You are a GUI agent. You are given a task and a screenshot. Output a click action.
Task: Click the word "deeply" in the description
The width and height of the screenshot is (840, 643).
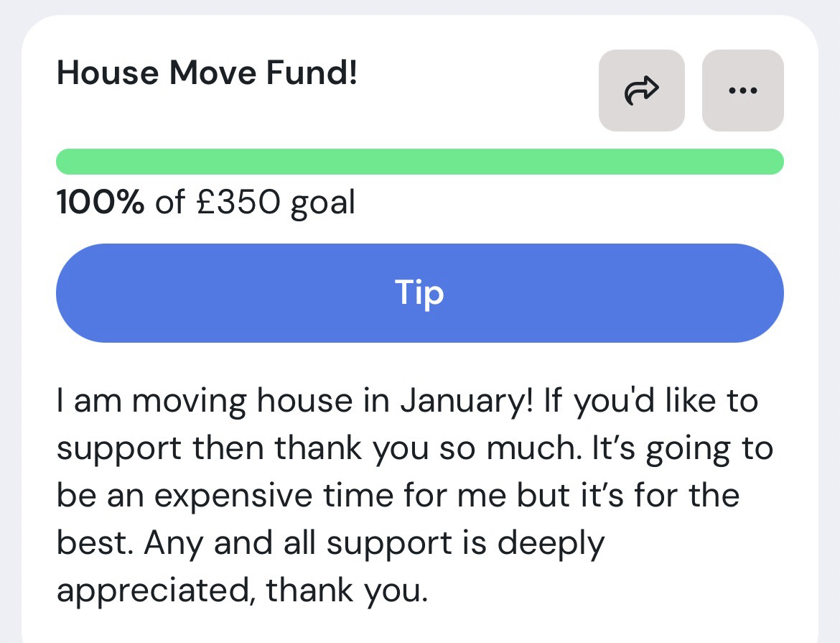pos(551,544)
